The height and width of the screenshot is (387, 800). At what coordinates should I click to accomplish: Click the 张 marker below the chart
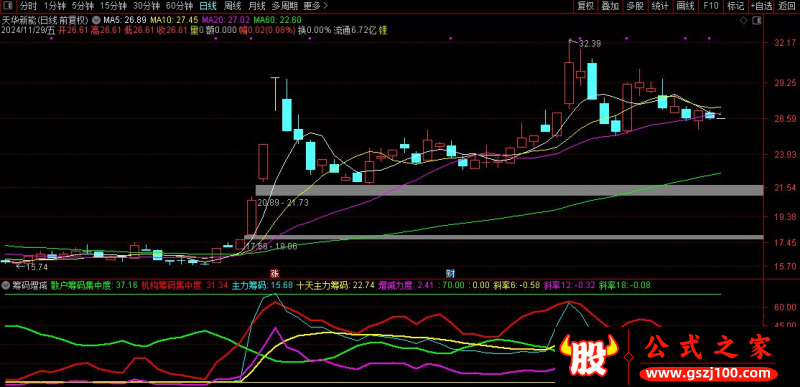275,272
